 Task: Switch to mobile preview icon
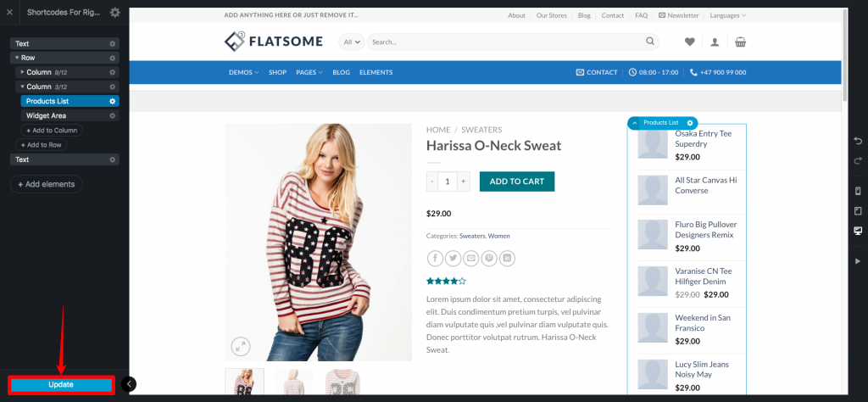(x=858, y=191)
